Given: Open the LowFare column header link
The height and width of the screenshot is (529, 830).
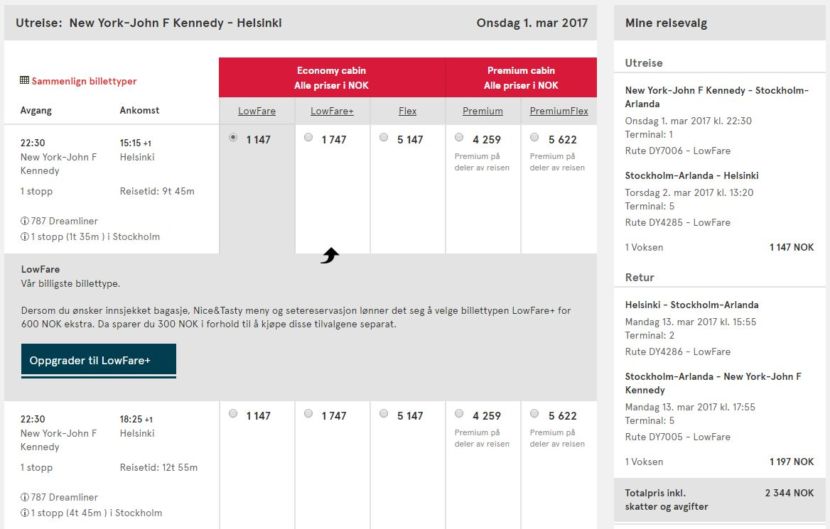Looking at the screenshot, I should click(257, 111).
